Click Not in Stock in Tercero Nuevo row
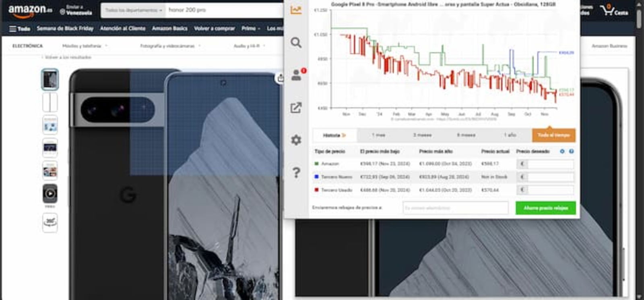Screen dimensions: 644x300 coord(494,177)
